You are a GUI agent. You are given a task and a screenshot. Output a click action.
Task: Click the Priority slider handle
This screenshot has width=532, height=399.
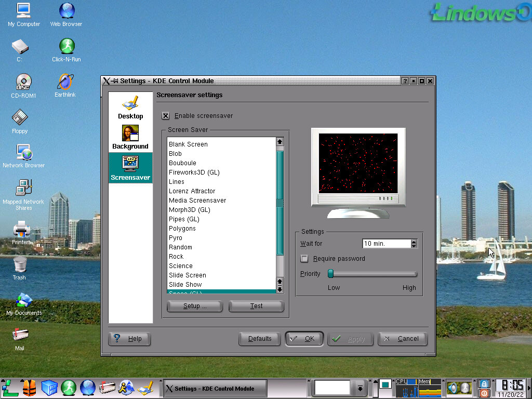[x=330, y=274]
